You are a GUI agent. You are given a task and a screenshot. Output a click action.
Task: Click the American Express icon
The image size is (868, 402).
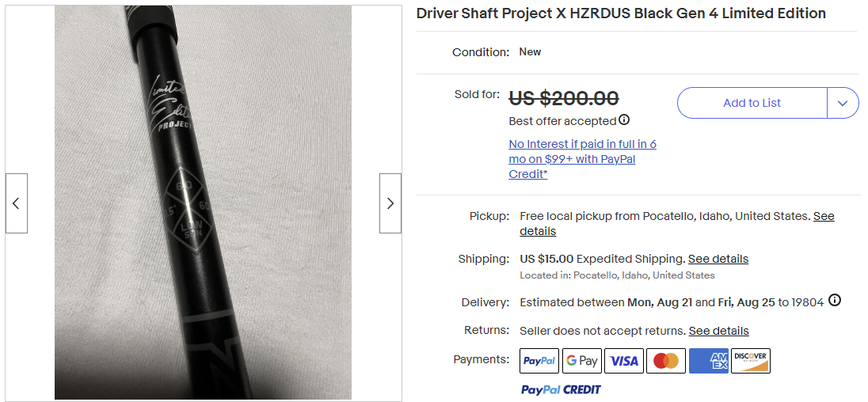tap(708, 361)
